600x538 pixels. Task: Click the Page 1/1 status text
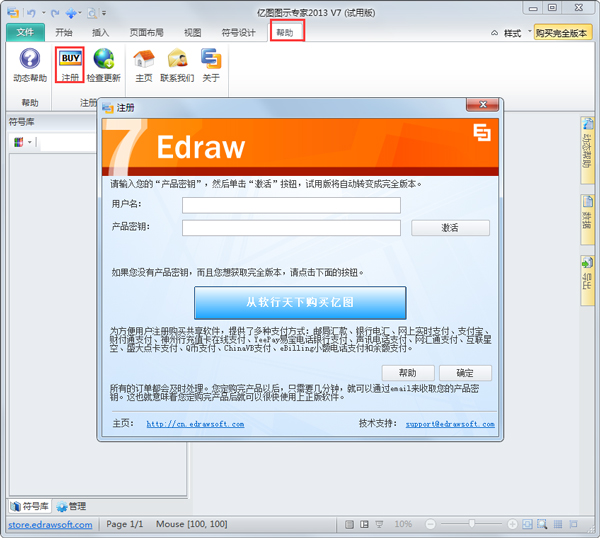pos(124,524)
